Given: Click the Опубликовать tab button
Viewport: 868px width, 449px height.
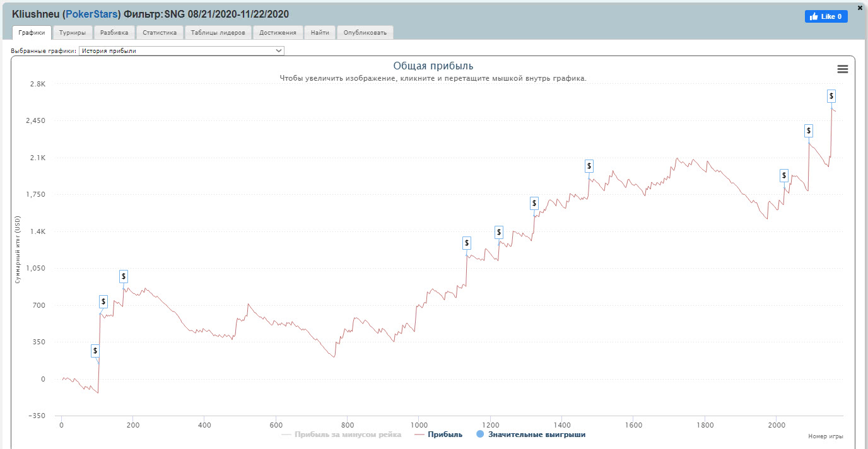Looking at the screenshot, I should pyautogui.click(x=365, y=33).
